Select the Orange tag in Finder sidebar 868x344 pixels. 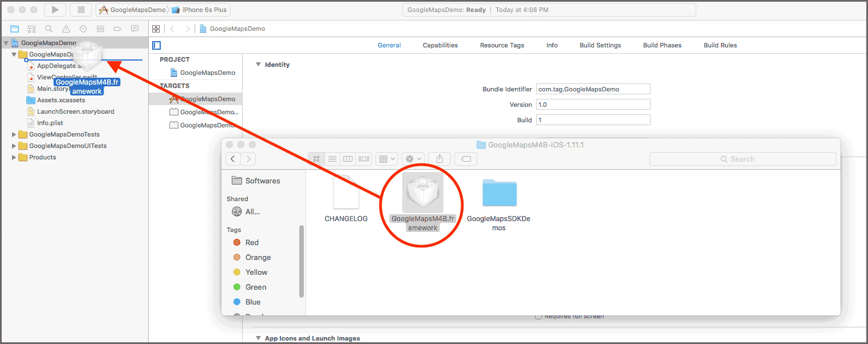(252, 257)
